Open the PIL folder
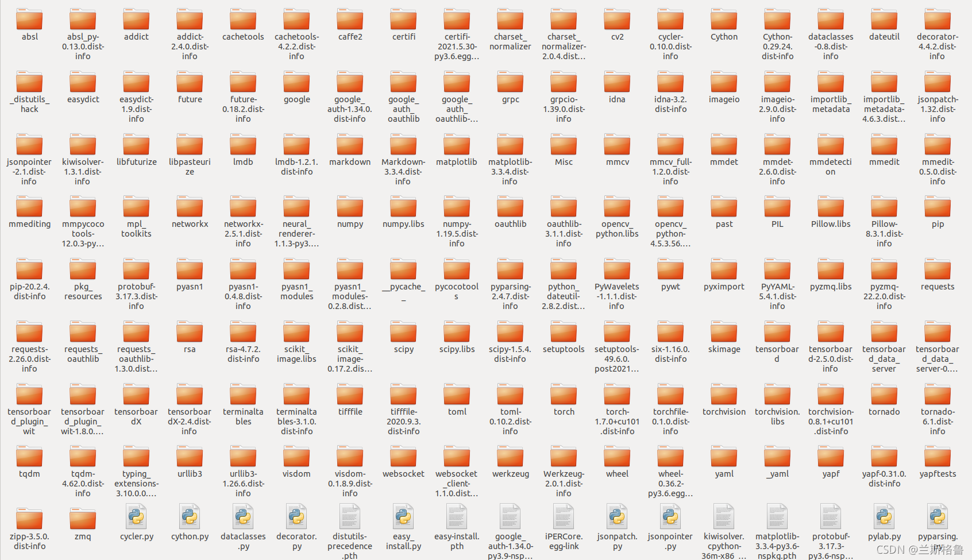This screenshot has height=560, width=972. click(x=777, y=207)
